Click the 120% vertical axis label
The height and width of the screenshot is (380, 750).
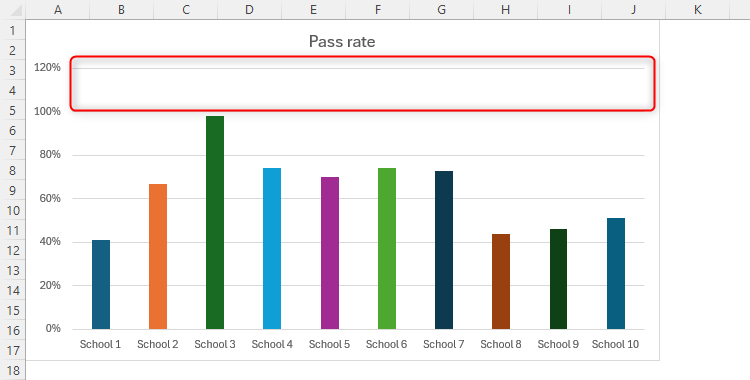tap(47, 67)
